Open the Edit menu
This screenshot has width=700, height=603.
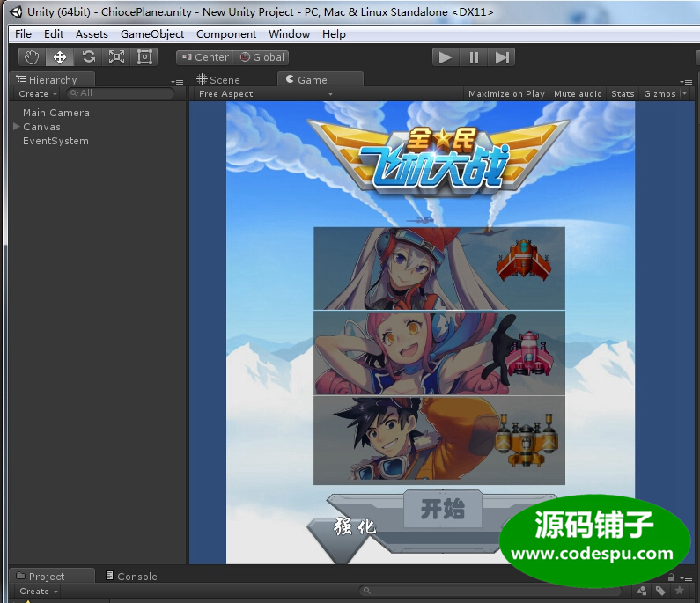(x=54, y=34)
